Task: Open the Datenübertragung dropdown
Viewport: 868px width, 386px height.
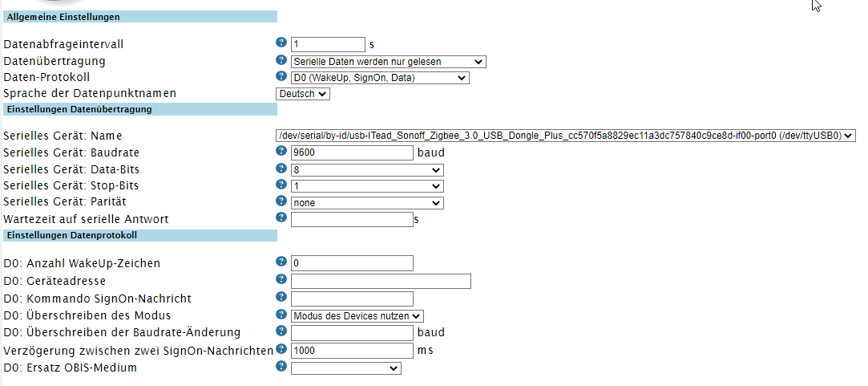Action: coord(389,61)
